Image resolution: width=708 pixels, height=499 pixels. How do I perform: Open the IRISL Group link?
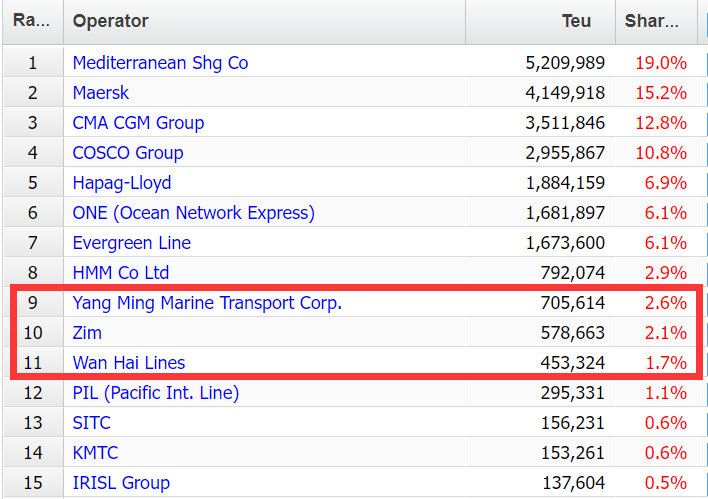(121, 483)
